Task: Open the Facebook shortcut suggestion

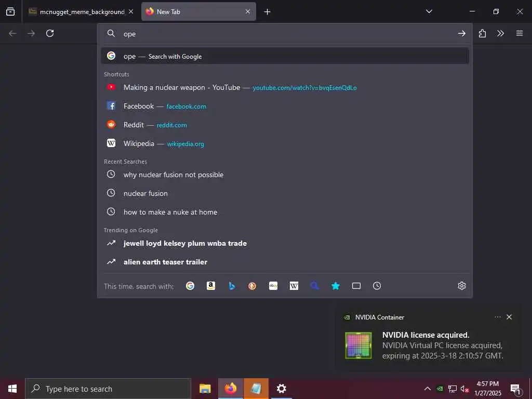Action: (285, 106)
